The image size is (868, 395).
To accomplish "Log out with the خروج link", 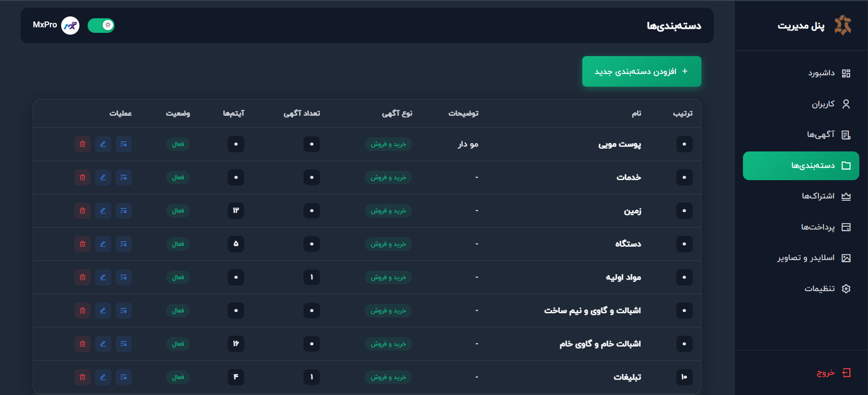I will [x=833, y=373].
